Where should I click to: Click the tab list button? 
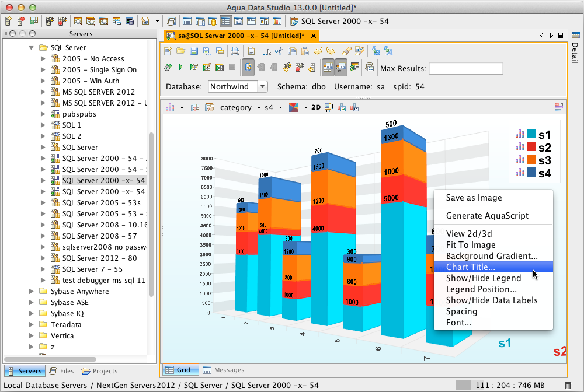point(561,36)
